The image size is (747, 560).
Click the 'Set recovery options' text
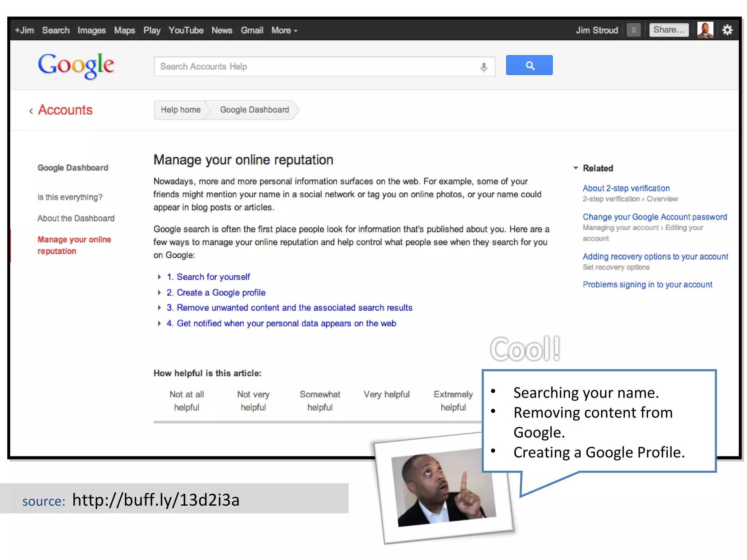(x=616, y=267)
